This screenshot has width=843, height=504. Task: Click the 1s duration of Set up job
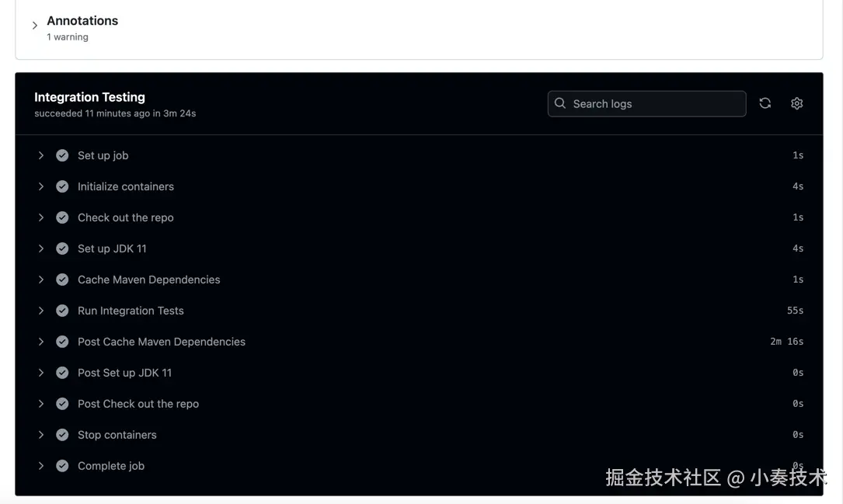[x=798, y=155]
